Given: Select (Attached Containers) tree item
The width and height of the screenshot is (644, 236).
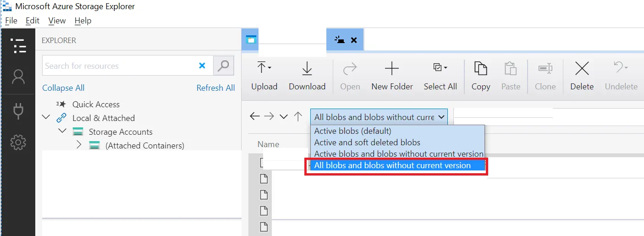Looking at the screenshot, I should (145, 146).
